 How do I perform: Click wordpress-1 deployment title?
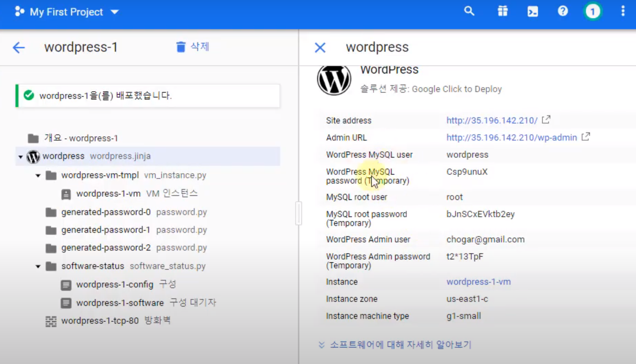[x=81, y=47]
